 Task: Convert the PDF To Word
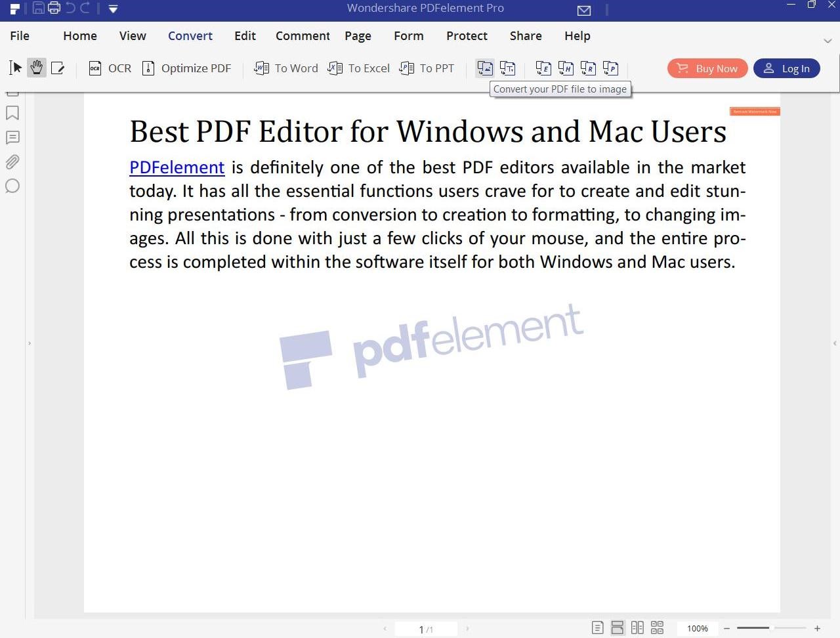pos(286,68)
